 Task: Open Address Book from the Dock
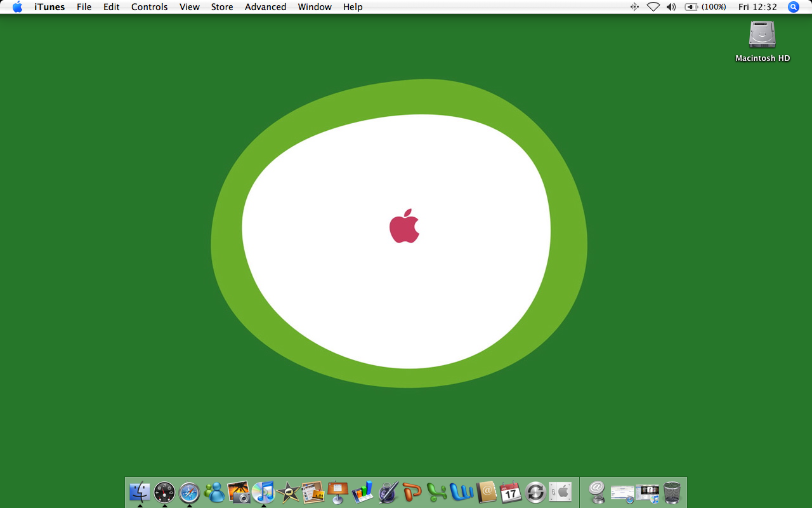click(x=486, y=492)
